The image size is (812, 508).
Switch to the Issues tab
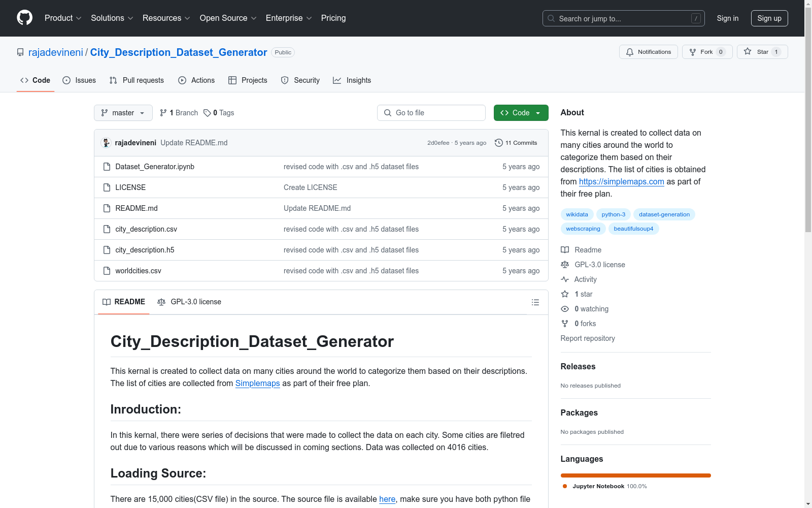[x=79, y=80]
